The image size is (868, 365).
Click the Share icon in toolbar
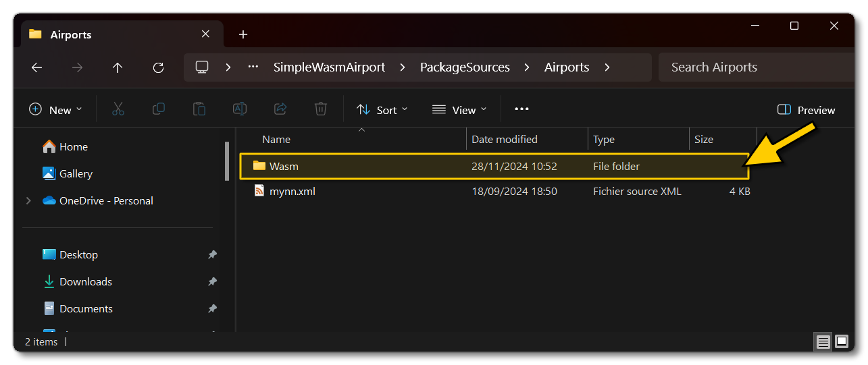(x=280, y=109)
